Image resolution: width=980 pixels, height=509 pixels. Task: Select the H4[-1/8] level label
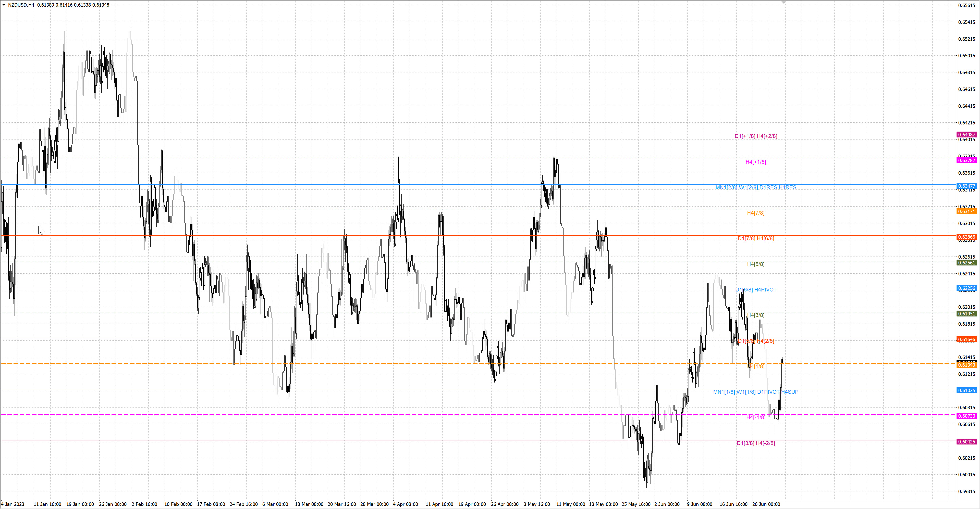(756, 417)
